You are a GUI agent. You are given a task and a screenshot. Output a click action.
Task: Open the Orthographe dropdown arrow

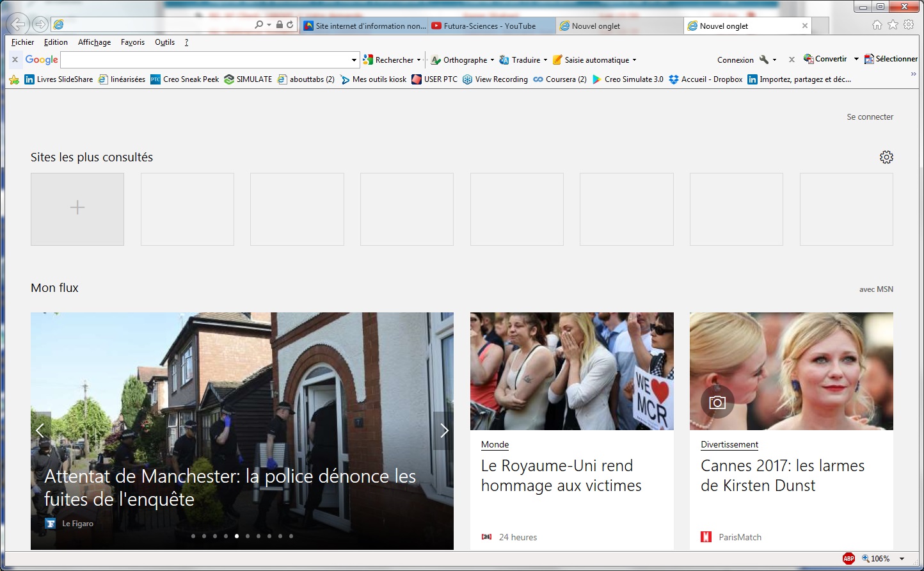[x=492, y=60]
